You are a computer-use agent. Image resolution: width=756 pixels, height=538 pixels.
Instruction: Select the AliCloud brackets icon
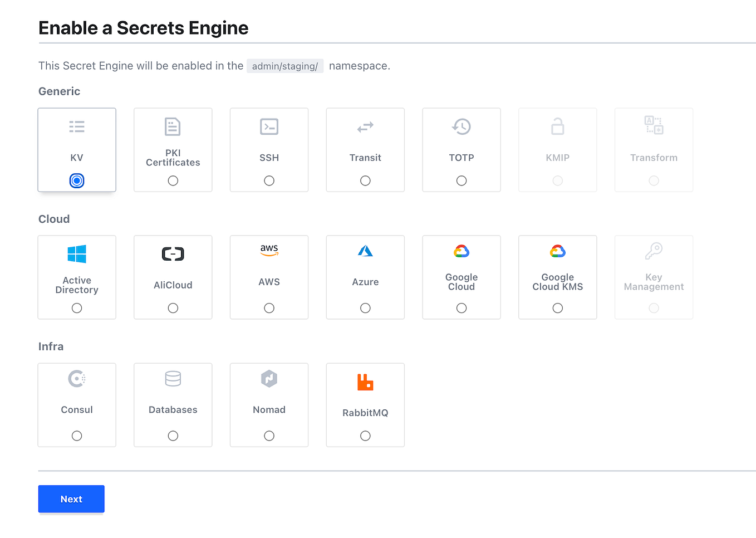tap(173, 254)
